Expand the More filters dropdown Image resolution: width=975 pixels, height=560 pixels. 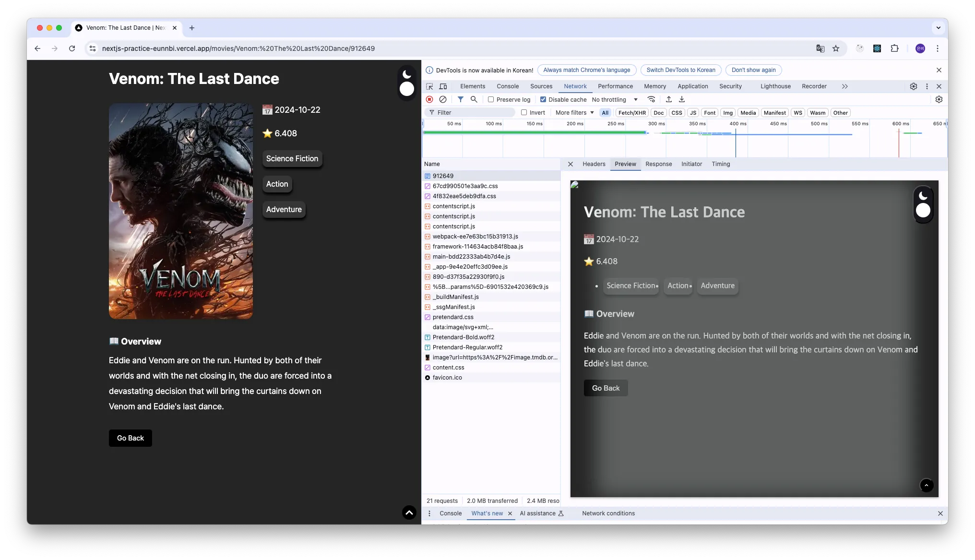point(574,113)
